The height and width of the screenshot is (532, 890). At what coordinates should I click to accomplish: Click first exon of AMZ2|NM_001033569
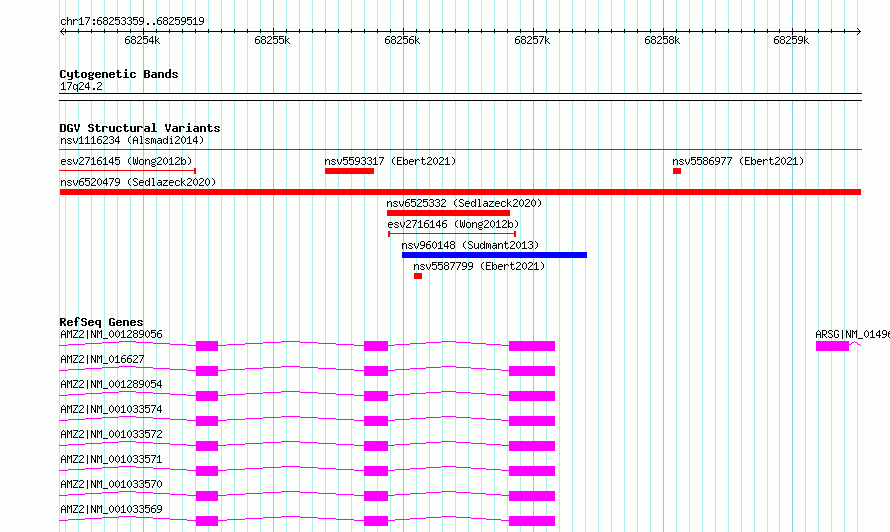[x=207, y=521]
